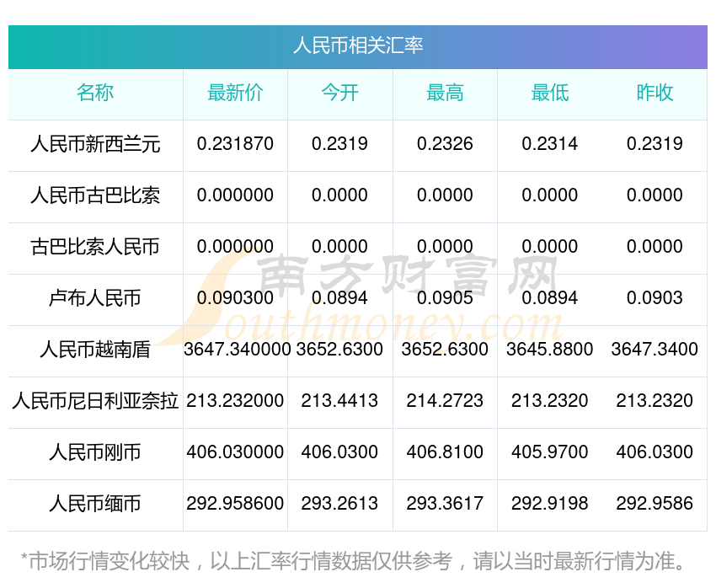Click the 昨收 column header

point(655,93)
